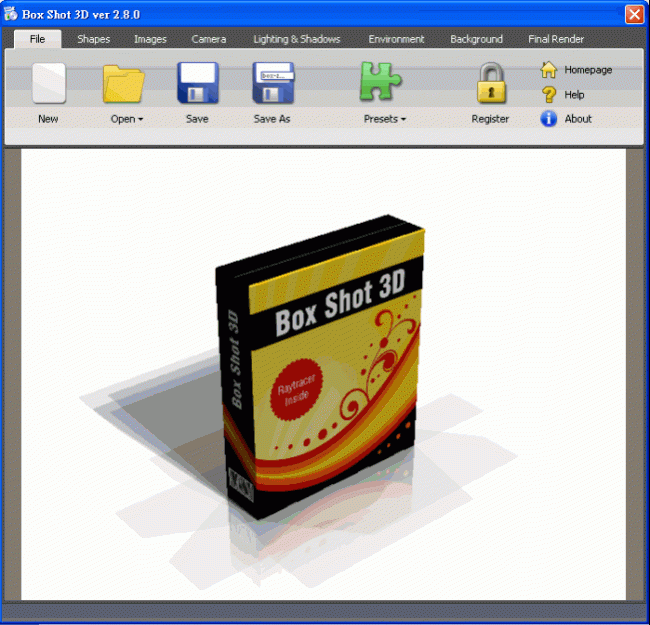Viewport: 650px width, 625px height.
Task: Click the Help question mark icon
Action: tap(548, 95)
